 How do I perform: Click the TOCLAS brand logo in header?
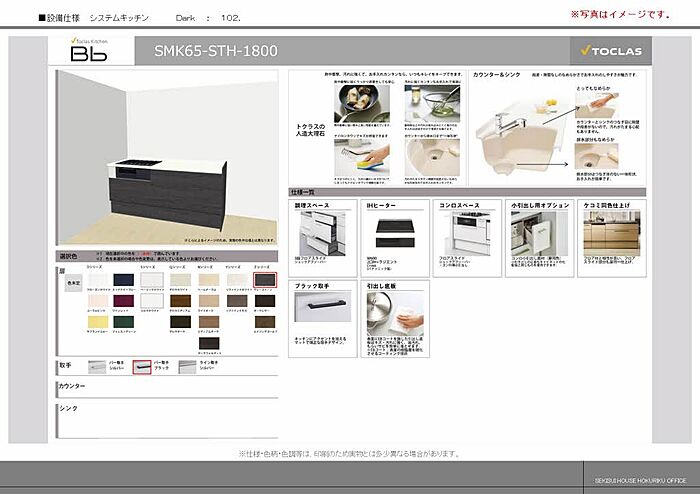[x=611, y=51]
